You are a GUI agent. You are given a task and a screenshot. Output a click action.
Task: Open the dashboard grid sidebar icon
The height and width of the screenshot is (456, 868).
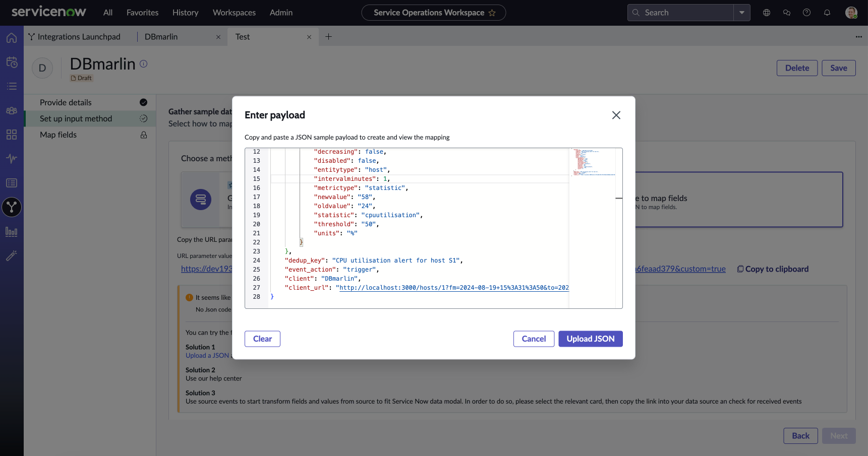(12, 135)
